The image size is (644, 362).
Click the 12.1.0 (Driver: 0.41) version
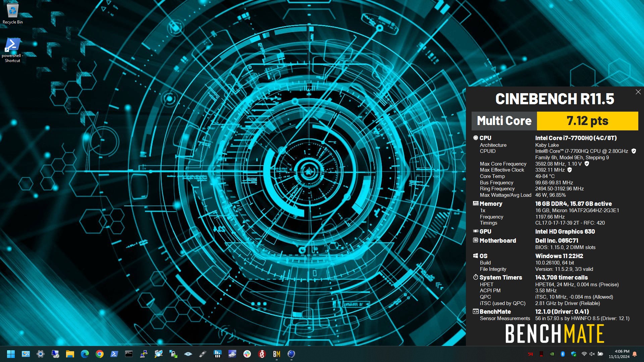(x=562, y=311)
